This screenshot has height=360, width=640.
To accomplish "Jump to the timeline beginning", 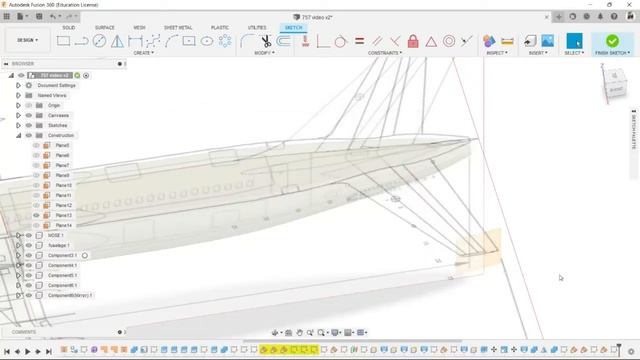I will pyautogui.click(x=7, y=351).
